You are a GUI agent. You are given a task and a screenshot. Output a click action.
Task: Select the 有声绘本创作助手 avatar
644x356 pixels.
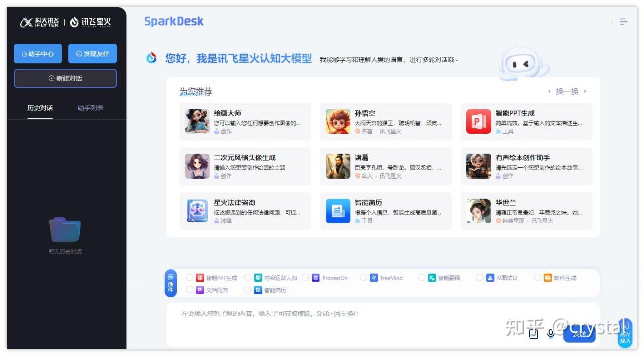tap(478, 166)
